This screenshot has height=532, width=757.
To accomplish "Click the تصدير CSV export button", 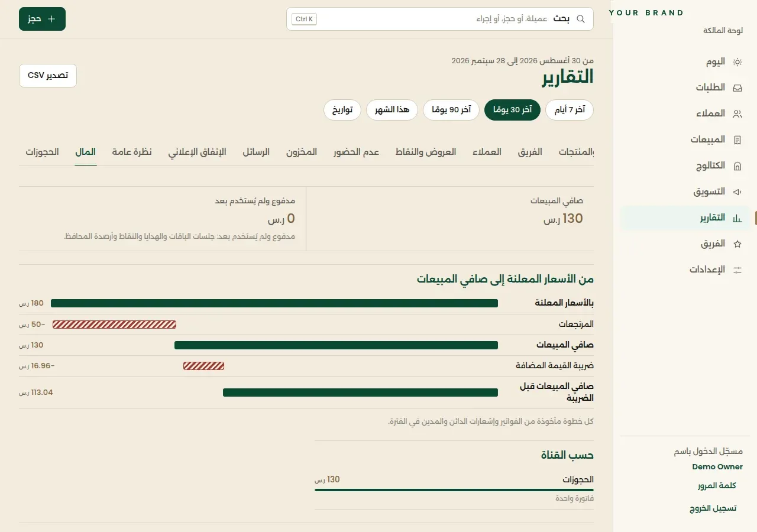I will [x=48, y=76].
